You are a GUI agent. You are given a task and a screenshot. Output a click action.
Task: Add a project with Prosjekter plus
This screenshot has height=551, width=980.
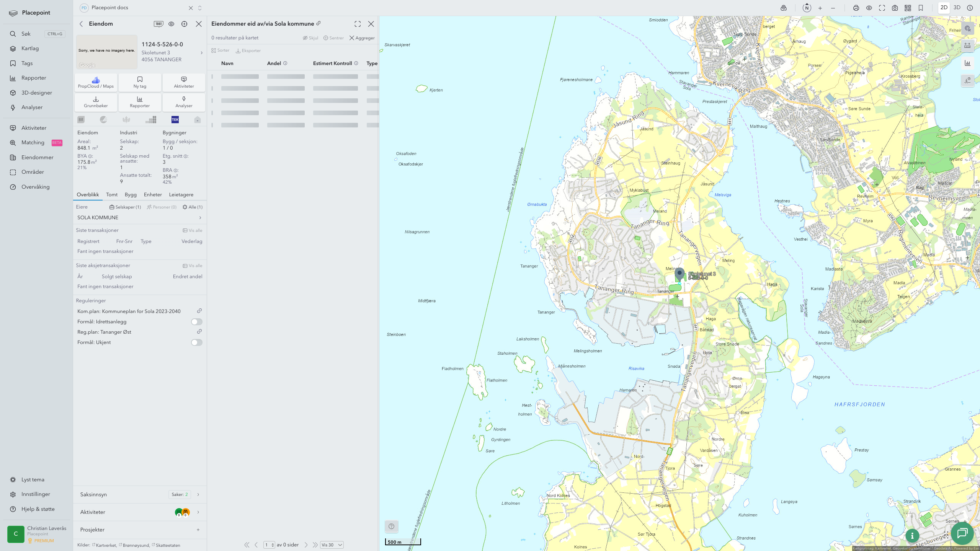(198, 530)
